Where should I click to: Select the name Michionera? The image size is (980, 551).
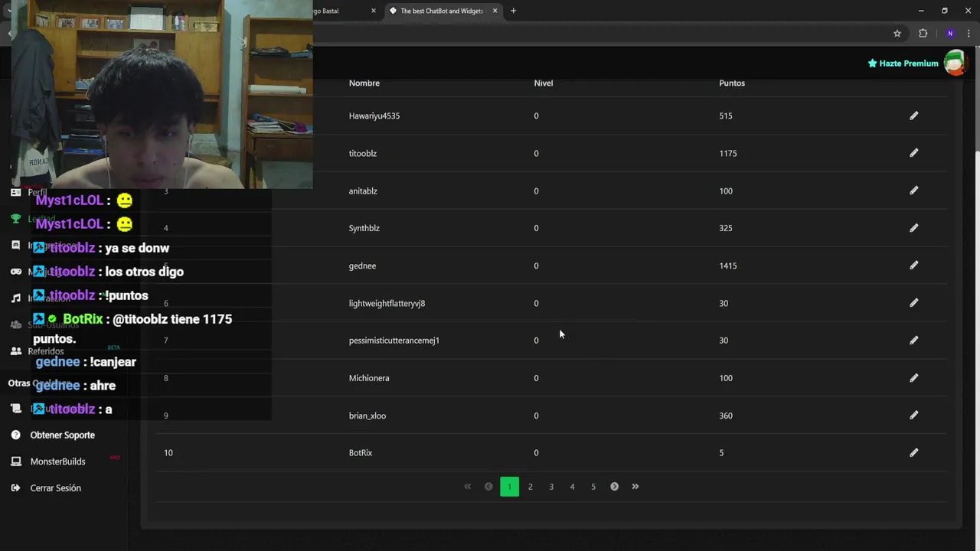click(x=369, y=378)
